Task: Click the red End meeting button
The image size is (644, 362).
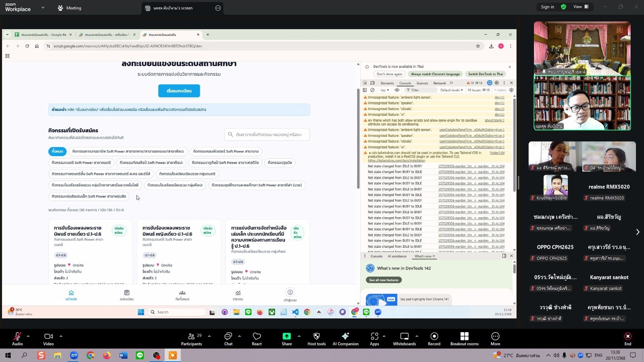Action: coord(627,336)
